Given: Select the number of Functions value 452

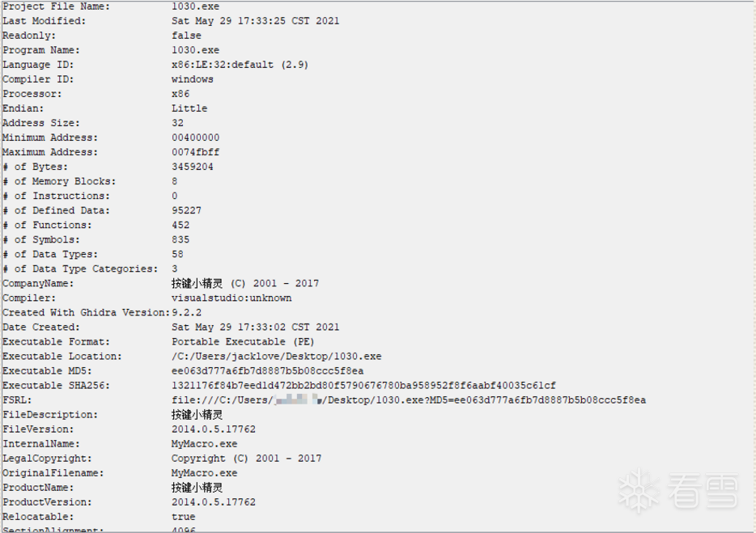Looking at the screenshot, I should pyautogui.click(x=180, y=225).
